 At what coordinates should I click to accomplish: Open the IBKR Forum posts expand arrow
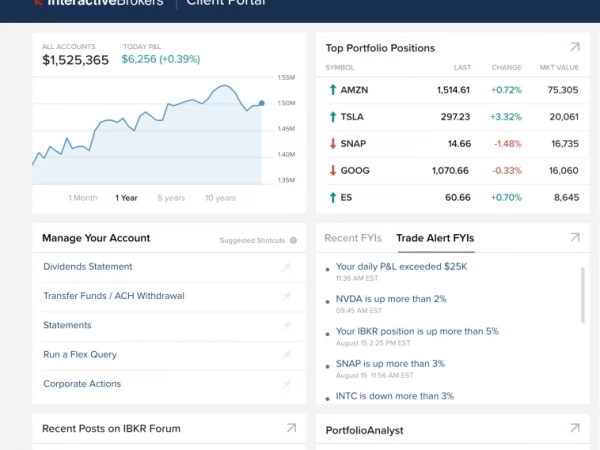(291, 428)
